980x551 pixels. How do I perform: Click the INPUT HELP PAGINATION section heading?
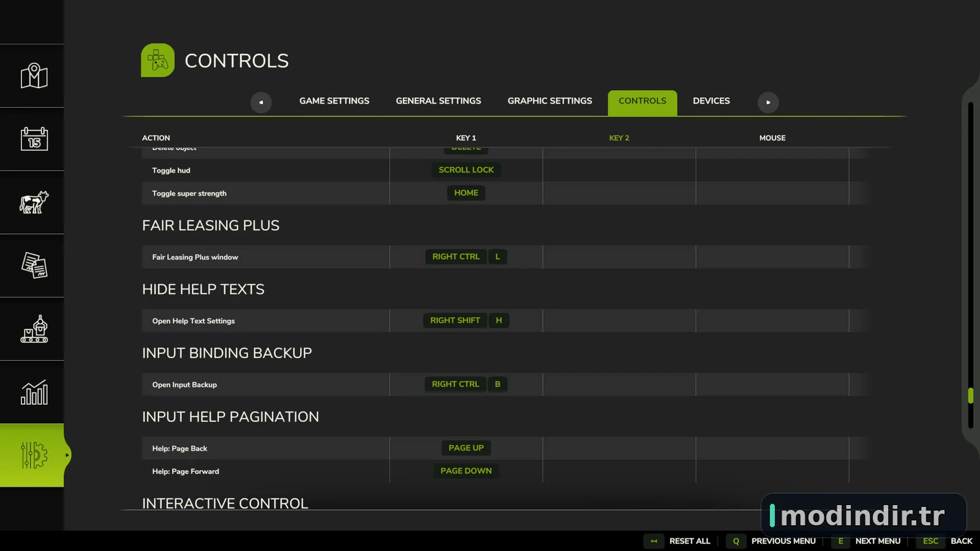[230, 416]
